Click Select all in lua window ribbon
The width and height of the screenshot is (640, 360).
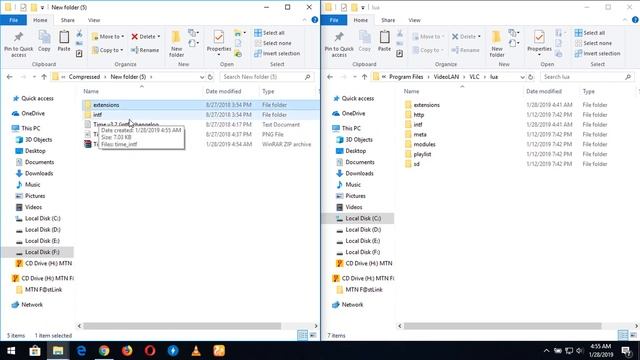[590, 33]
